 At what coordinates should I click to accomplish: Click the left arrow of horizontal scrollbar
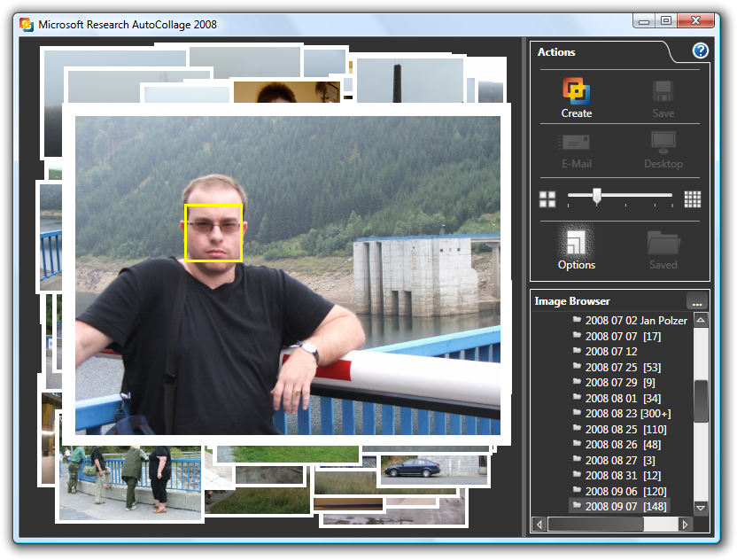pyautogui.click(x=539, y=525)
